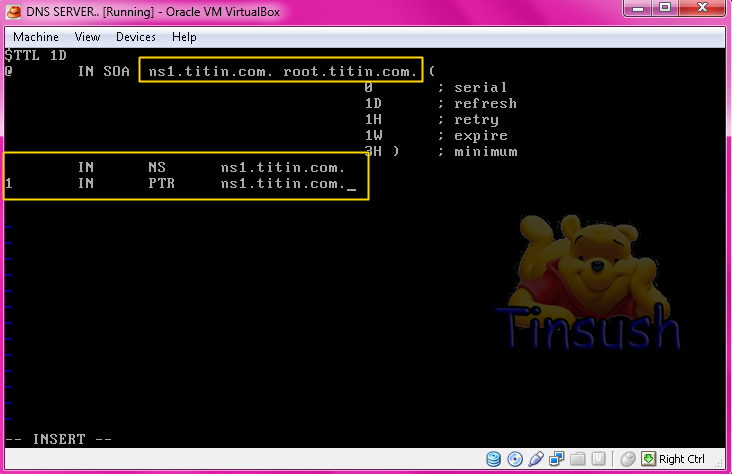Click the '; refresh' comment
Viewport: 732px width, 474px height.
[x=477, y=103]
